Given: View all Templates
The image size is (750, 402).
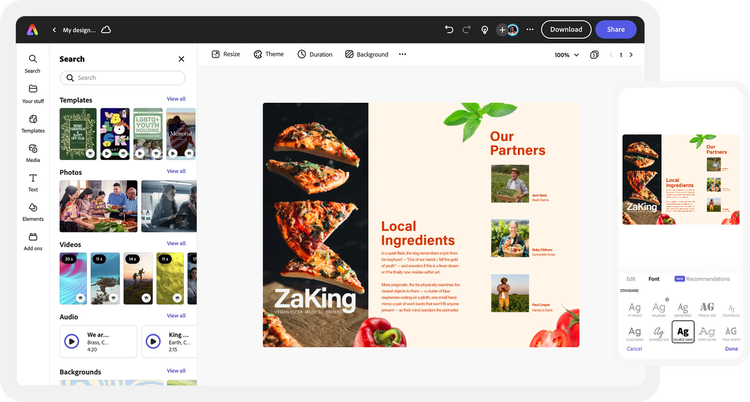Looking at the screenshot, I should 176,99.
